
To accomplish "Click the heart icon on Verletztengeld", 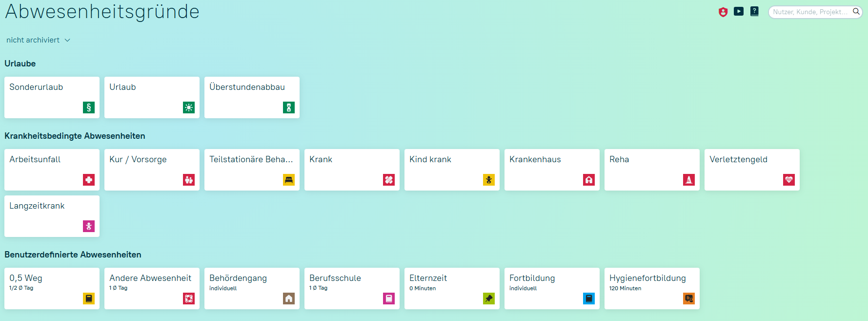I will click(x=789, y=180).
